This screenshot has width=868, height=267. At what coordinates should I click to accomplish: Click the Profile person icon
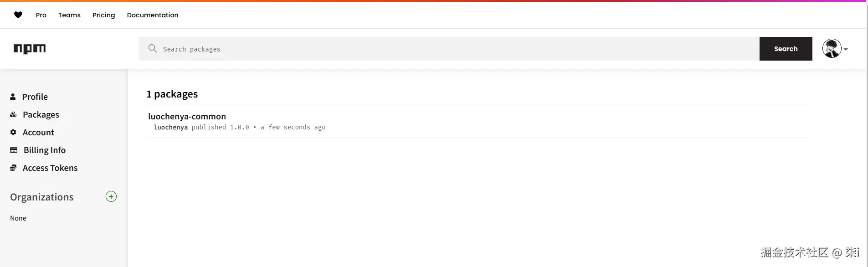(13, 97)
